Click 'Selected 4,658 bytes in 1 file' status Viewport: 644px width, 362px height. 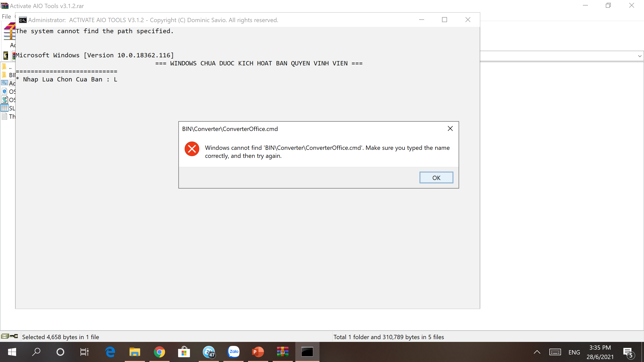[61, 337]
